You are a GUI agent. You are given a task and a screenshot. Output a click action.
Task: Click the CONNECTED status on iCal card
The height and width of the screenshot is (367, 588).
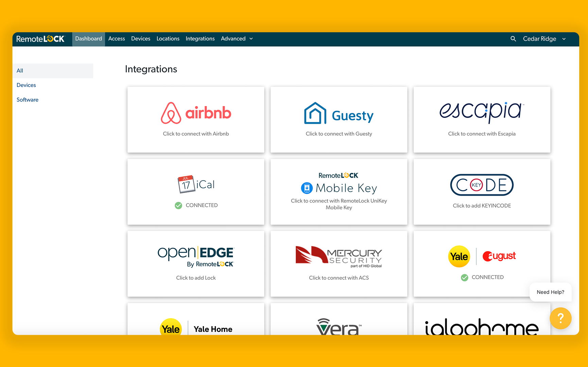click(202, 205)
